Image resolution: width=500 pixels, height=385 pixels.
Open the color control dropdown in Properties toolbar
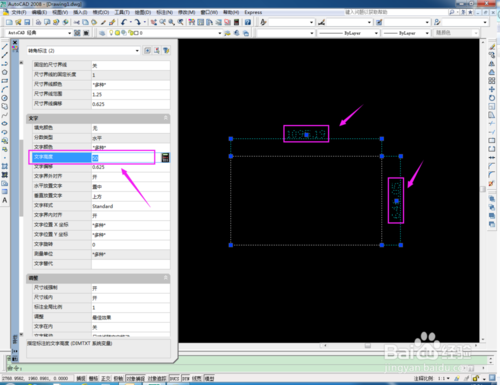coord(311,33)
